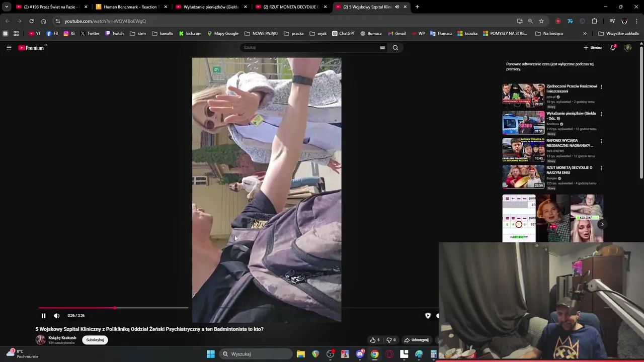Open video Zjednoczeni Przeciw Rasizmowi thumbnail
Viewport: 644px width, 362px height.
click(523, 95)
